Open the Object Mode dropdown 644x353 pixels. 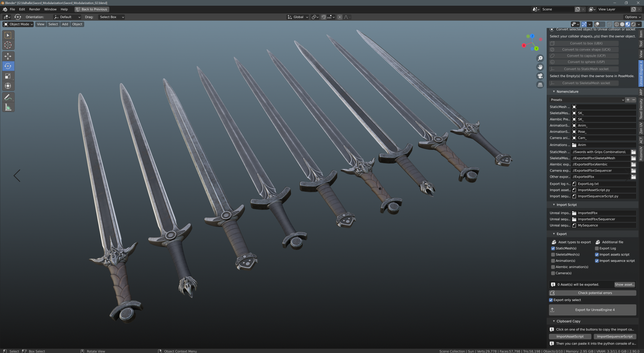pyautogui.click(x=18, y=24)
